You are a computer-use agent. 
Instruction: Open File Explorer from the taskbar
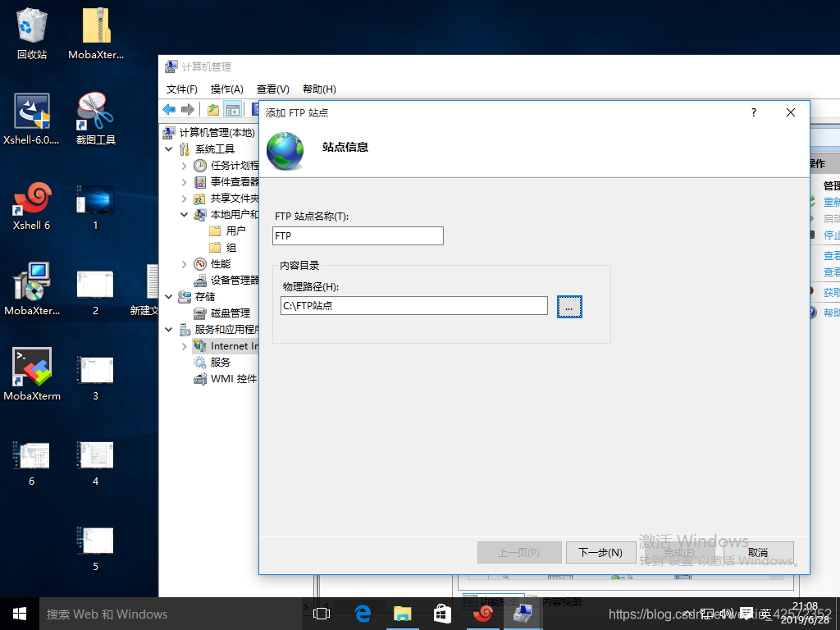(402, 614)
